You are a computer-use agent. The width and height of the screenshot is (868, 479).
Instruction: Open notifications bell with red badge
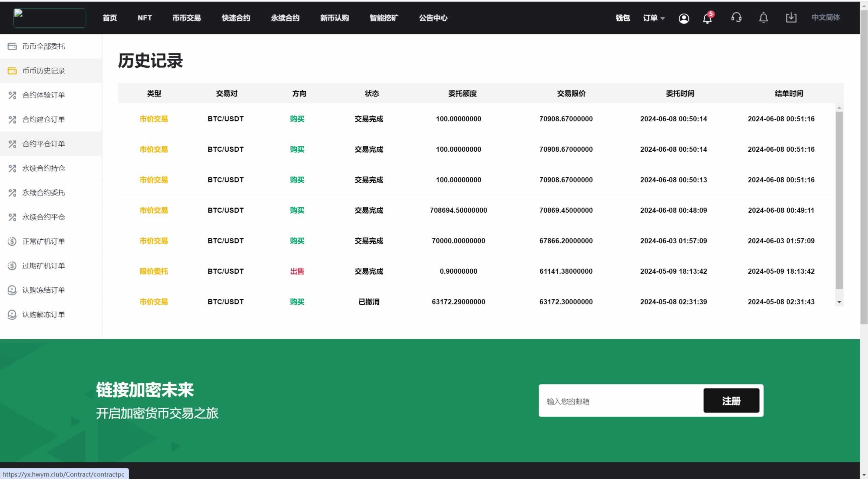coord(707,18)
